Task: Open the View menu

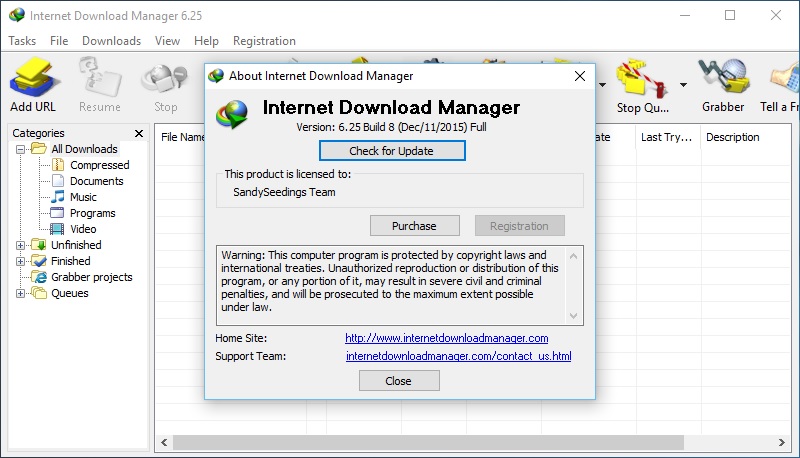Action: pos(167,41)
